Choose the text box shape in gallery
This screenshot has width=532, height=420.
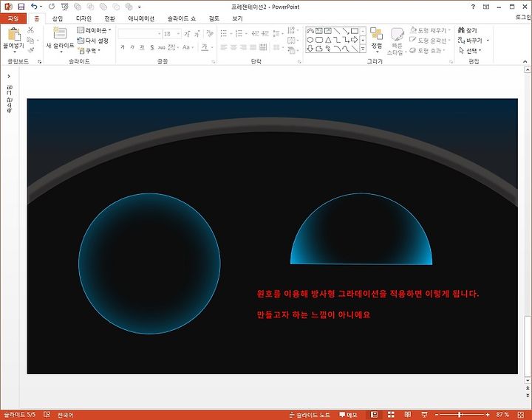(x=318, y=31)
